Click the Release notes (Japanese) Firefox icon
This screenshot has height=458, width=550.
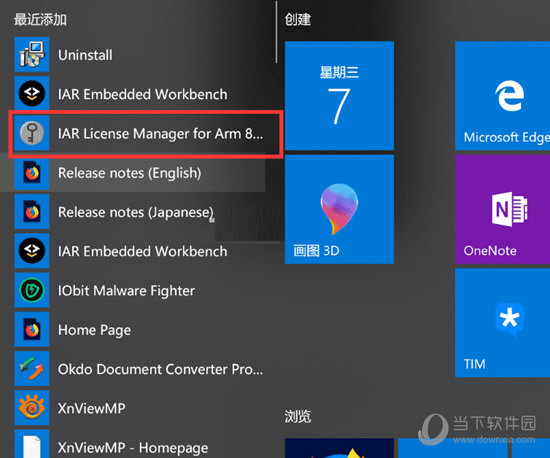click(32, 212)
